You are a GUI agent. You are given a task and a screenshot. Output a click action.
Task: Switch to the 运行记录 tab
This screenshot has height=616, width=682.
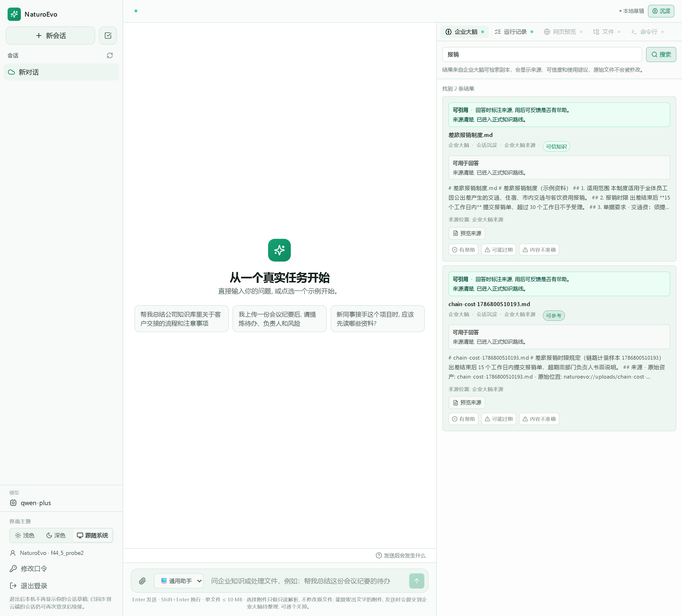[x=514, y=32]
